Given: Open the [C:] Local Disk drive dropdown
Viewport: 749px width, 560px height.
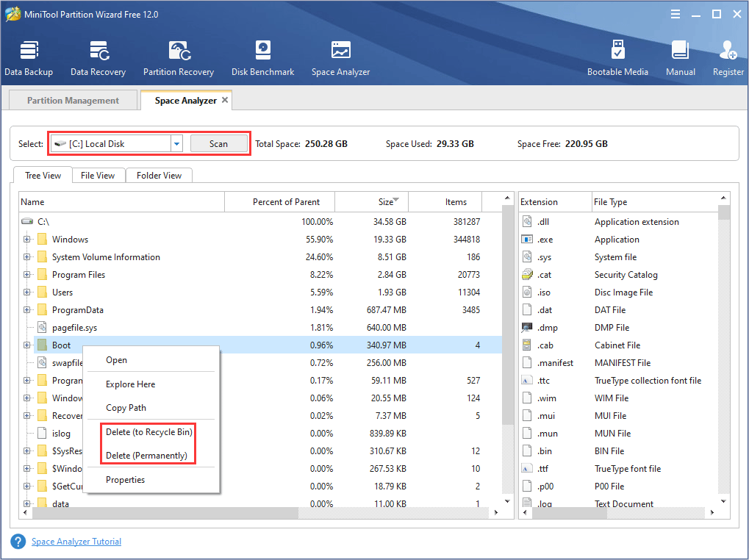Looking at the screenshot, I should [x=176, y=144].
